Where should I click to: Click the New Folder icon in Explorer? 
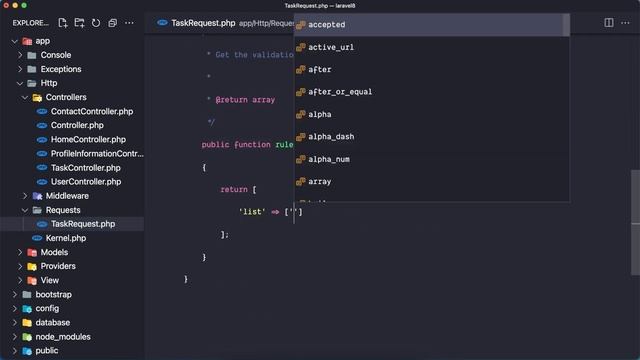pyautogui.click(x=79, y=23)
